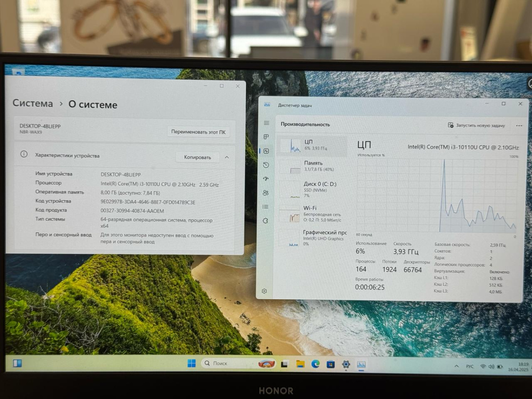Click the taskbar Поиск search box
This screenshot has width=532, height=399.
point(231,364)
